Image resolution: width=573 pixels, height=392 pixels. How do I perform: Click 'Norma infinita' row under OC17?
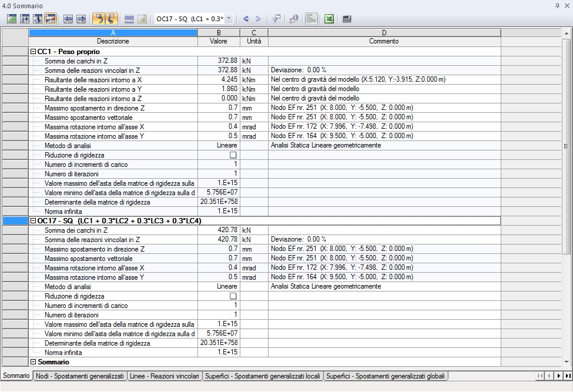coord(264,353)
